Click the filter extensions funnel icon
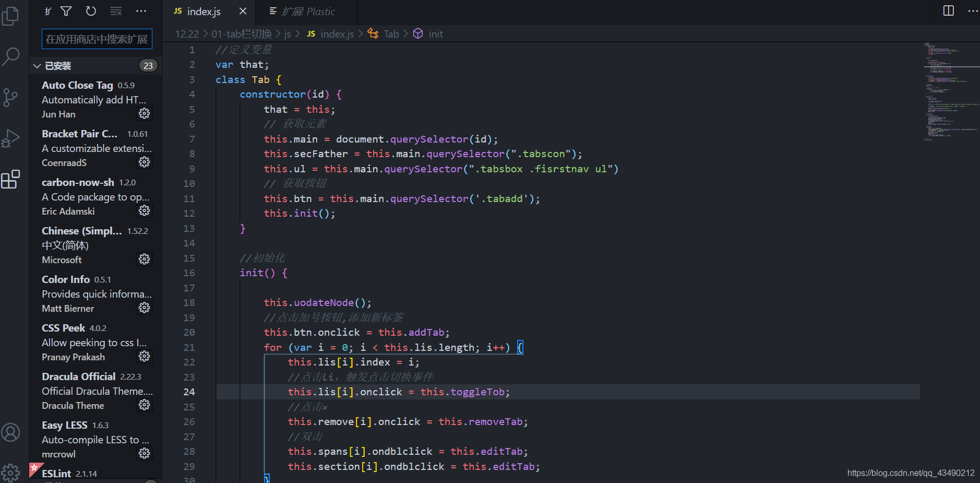The height and width of the screenshot is (483, 980). 66,11
